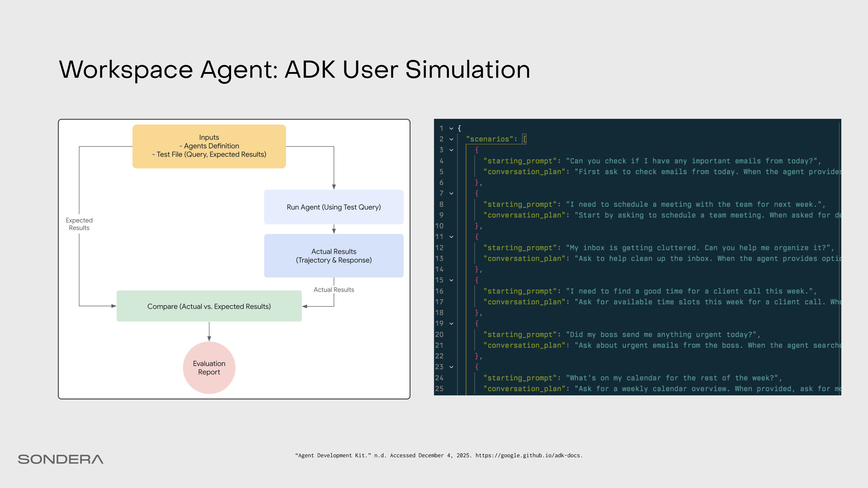Click the starting_prompt key on line 20

pyautogui.click(x=520, y=334)
